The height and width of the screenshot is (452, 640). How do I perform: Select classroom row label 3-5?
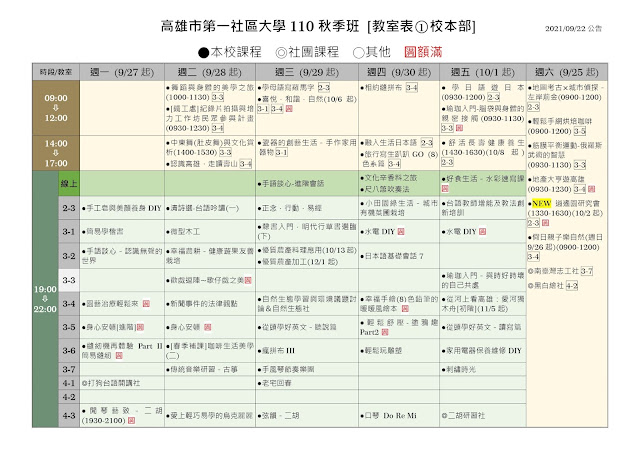69,327
